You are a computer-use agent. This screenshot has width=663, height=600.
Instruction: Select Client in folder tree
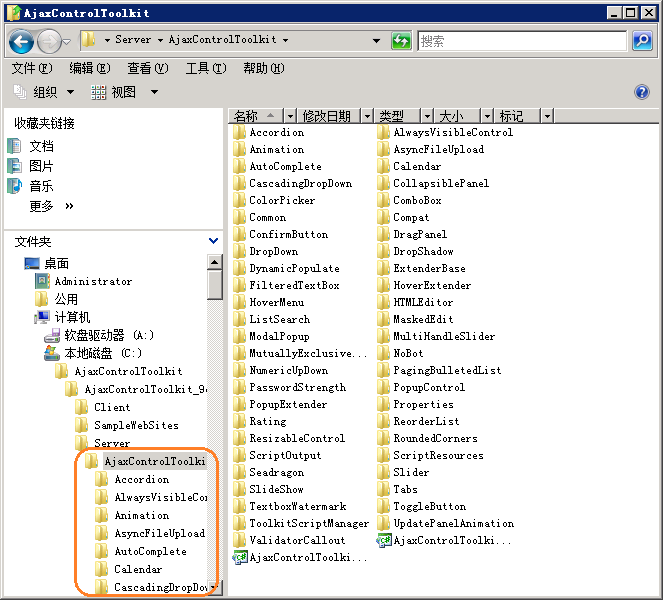pos(112,407)
